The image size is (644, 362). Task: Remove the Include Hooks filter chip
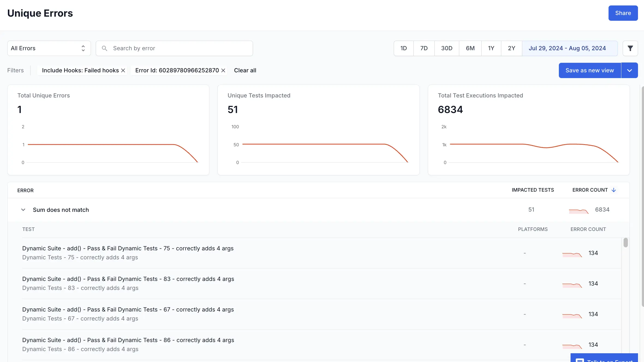click(123, 70)
